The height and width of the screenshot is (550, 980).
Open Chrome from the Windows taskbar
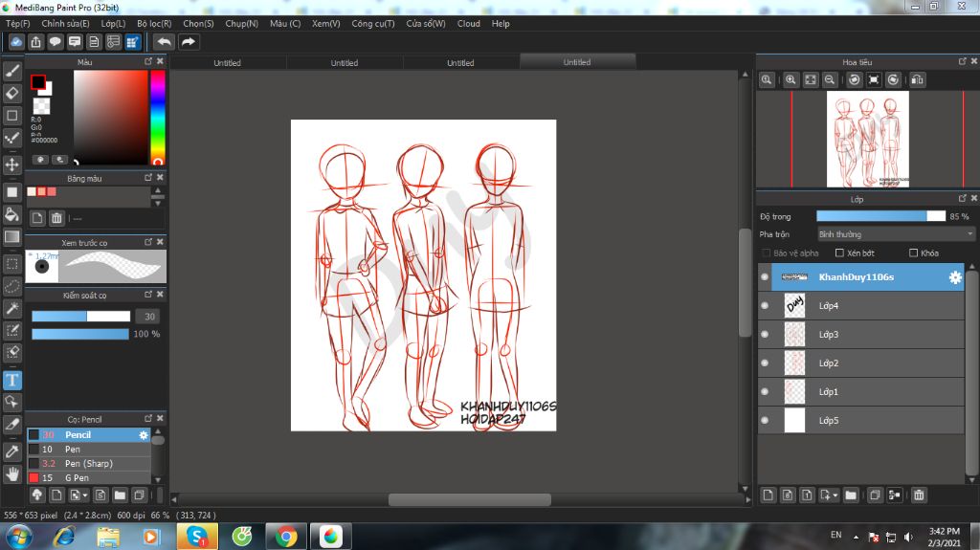pos(286,537)
